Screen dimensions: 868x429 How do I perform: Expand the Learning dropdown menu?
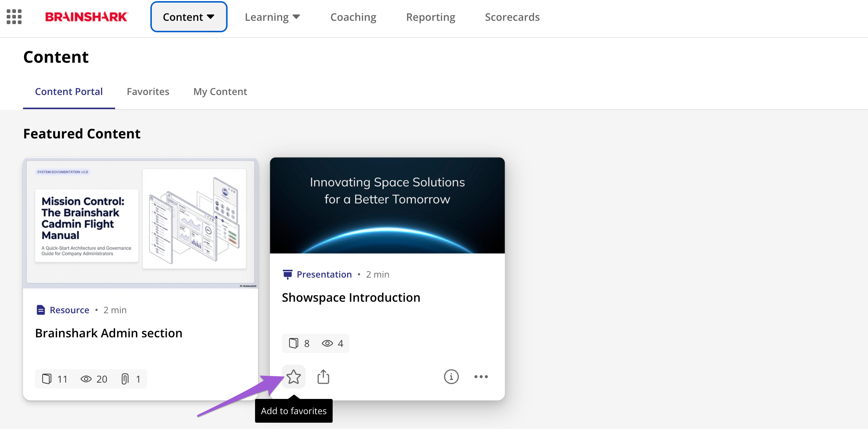click(273, 17)
